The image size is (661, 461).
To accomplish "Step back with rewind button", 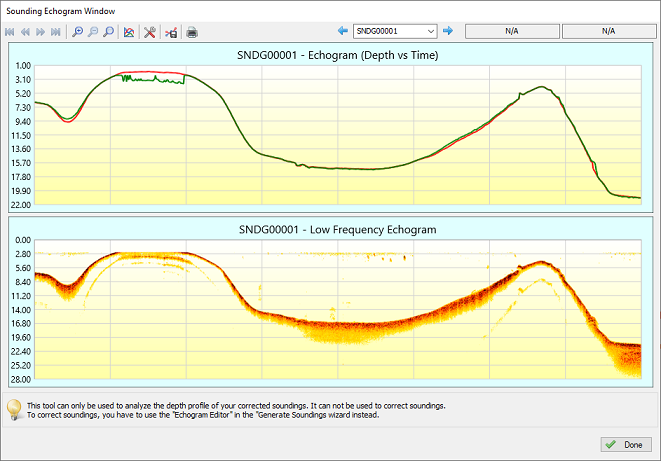I will (26, 32).
